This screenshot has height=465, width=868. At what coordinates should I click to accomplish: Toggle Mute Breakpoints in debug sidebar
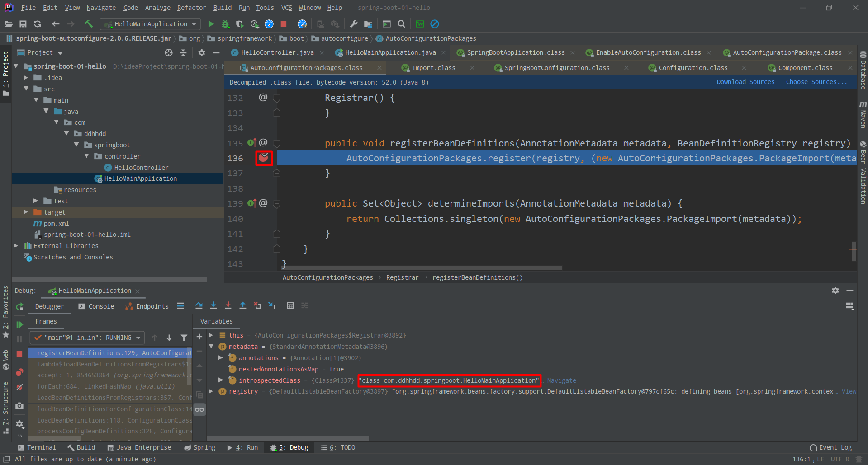(19, 387)
